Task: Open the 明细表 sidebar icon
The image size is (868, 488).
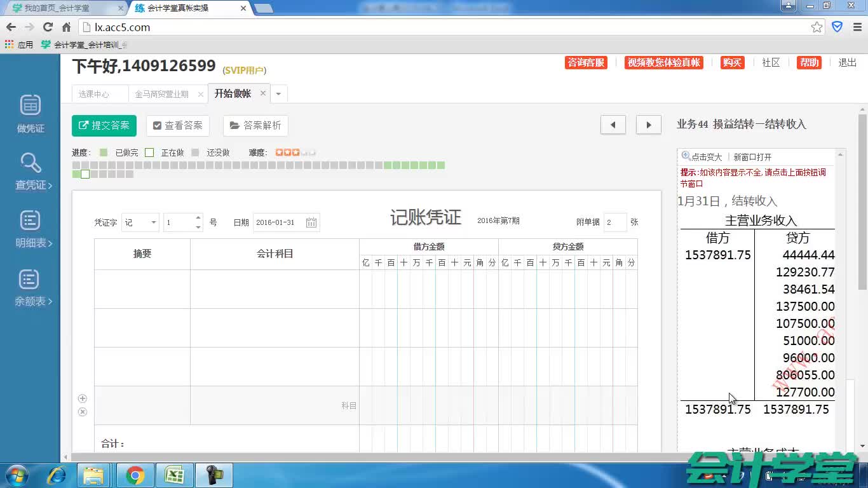Action: tap(30, 220)
